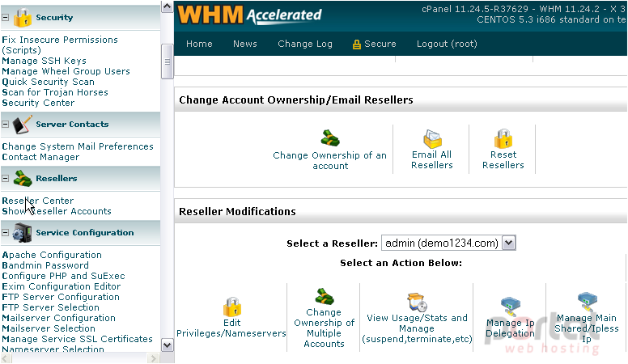628x364 pixels.
Task: Collapse the Server Contacts section
Action: coord(5,125)
